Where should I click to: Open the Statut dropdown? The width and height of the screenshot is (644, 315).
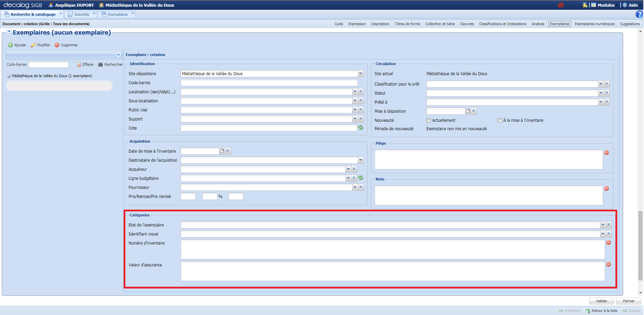(x=601, y=93)
